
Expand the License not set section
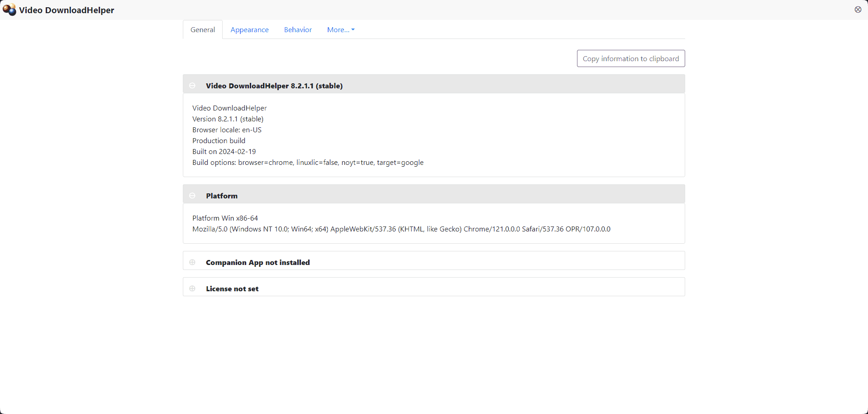click(x=232, y=289)
